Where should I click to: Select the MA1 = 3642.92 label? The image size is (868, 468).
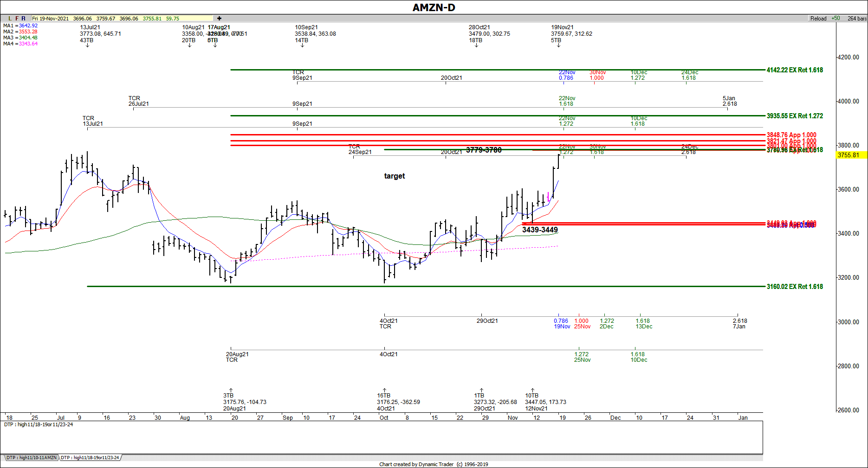20,26
